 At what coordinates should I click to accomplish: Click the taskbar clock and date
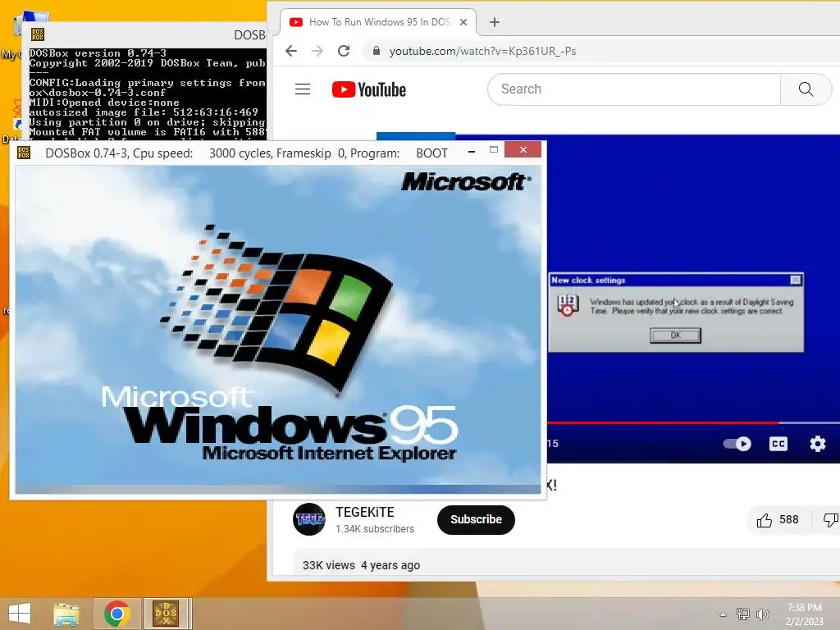tap(804, 614)
